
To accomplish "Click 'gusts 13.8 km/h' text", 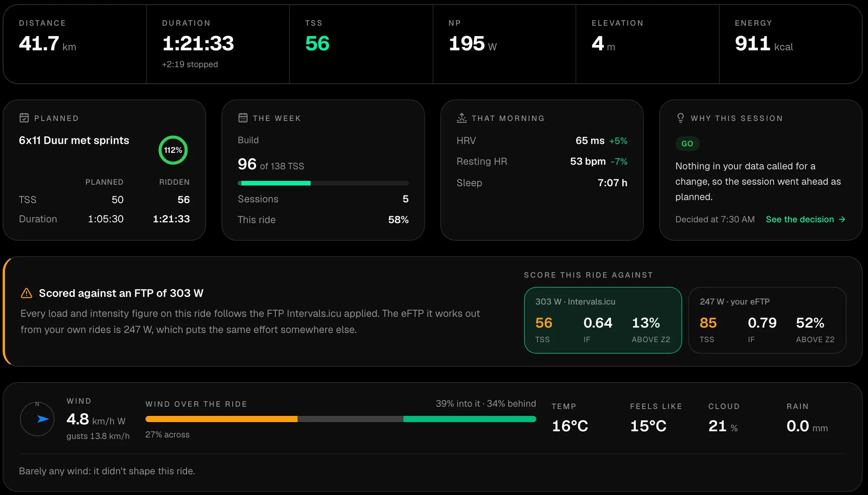I will click(98, 436).
